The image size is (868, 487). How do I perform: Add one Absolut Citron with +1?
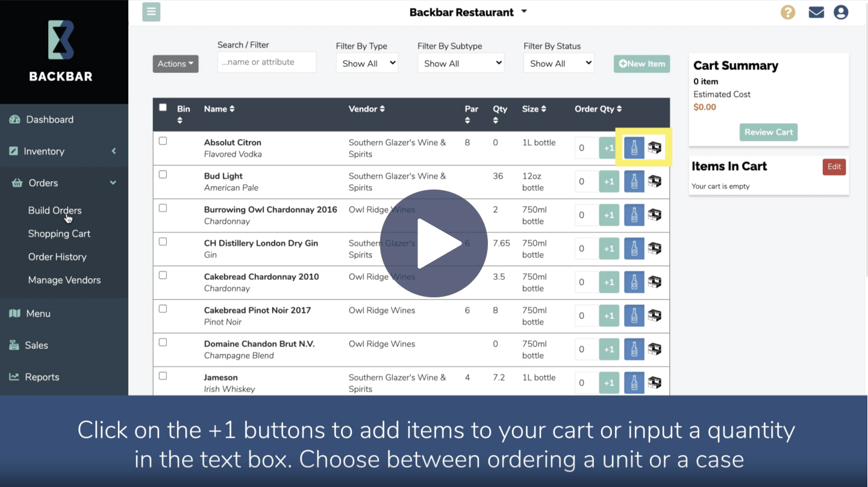609,148
